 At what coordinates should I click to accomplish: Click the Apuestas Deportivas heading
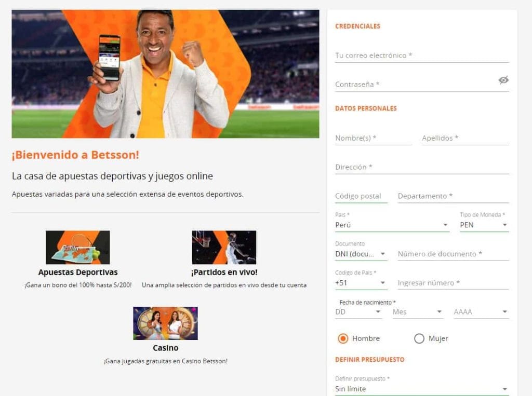pos(78,272)
